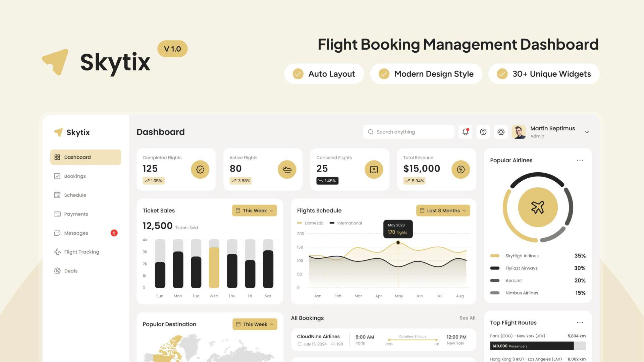
Task: Expand the Martin Septimus profile chevron
Action: (587, 132)
